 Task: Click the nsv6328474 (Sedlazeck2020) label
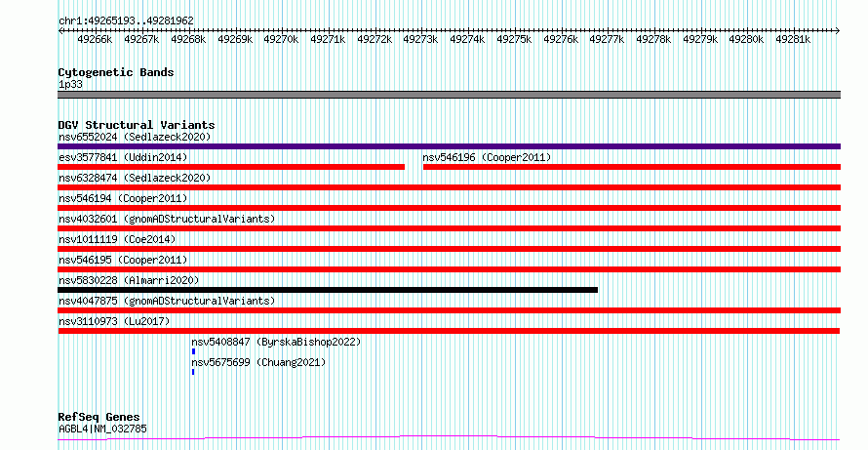click(x=135, y=178)
